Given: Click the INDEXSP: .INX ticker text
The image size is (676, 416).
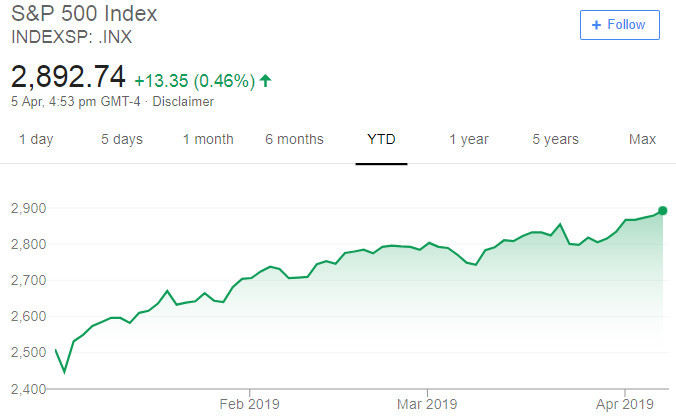Looking at the screenshot, I should coord(72,37).
